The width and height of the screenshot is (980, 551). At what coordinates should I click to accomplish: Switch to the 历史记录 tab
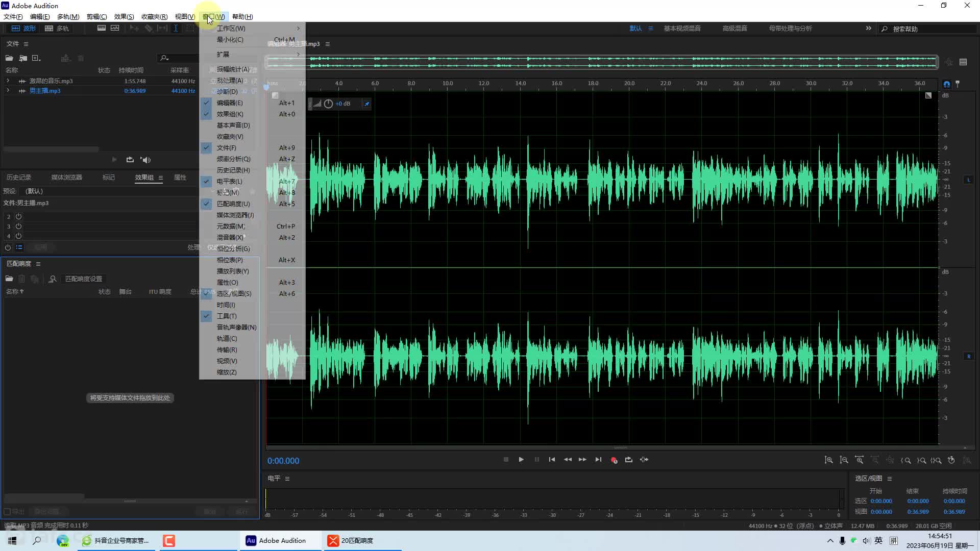(19, 178)
